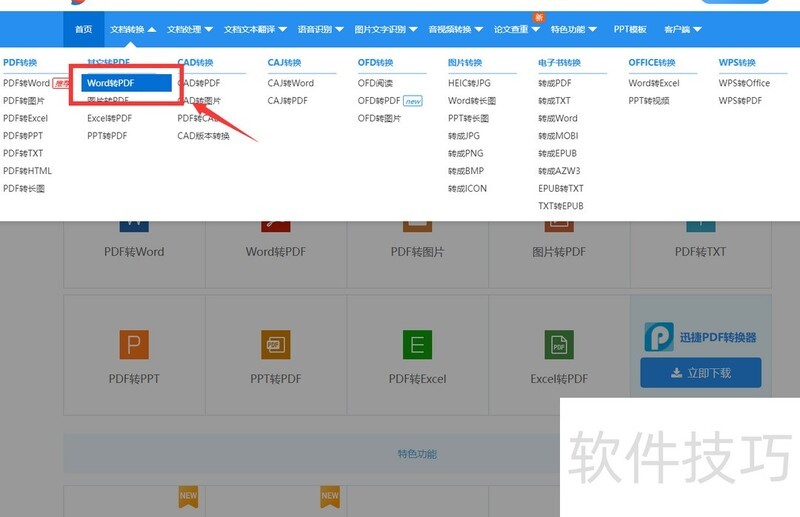Open the 图片转PDF card
Viewport: 800px width, 517px height.
[x=559, y=252]
